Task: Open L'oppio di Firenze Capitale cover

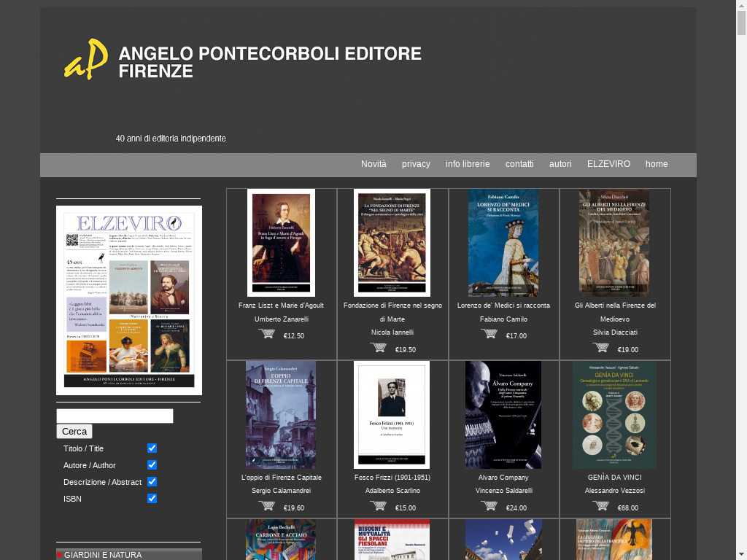Action: (281, 415)
